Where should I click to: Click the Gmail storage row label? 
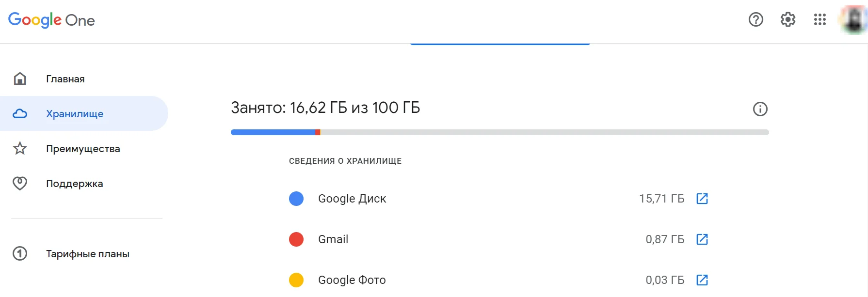click(x=333, y=239)
